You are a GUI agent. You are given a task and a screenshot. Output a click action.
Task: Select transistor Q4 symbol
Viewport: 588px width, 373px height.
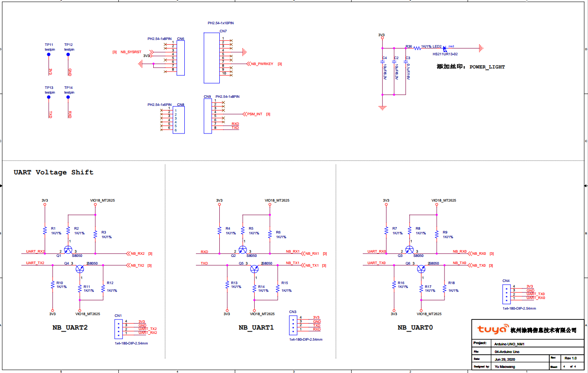(x=80, y=268)
